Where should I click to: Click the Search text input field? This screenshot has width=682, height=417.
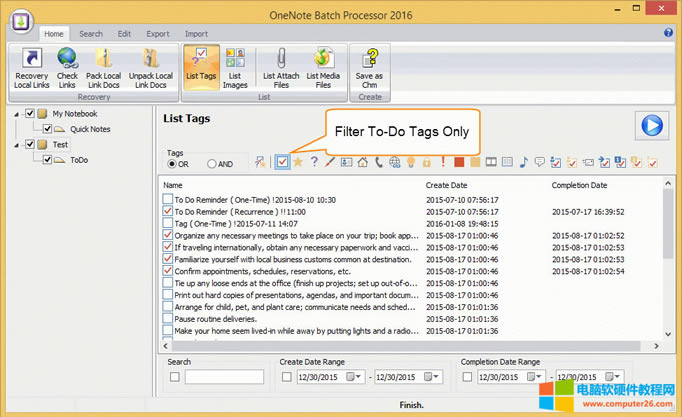[x=224, y=377]
